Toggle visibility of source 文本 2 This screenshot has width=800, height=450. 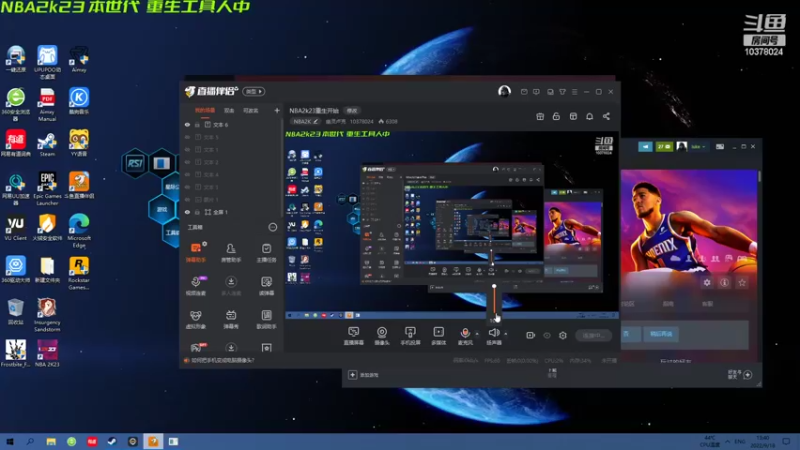(x=187, y=162)
